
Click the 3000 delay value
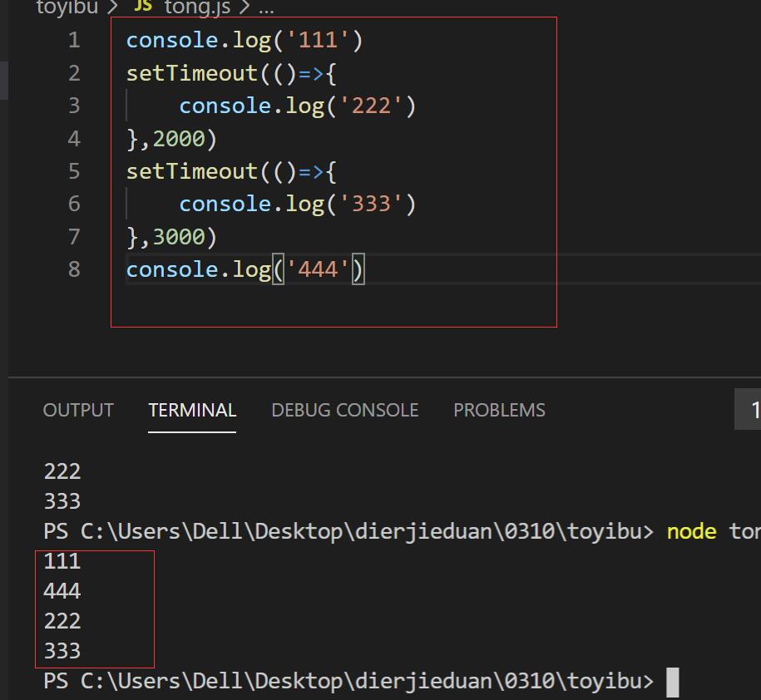tap(179, 237)
